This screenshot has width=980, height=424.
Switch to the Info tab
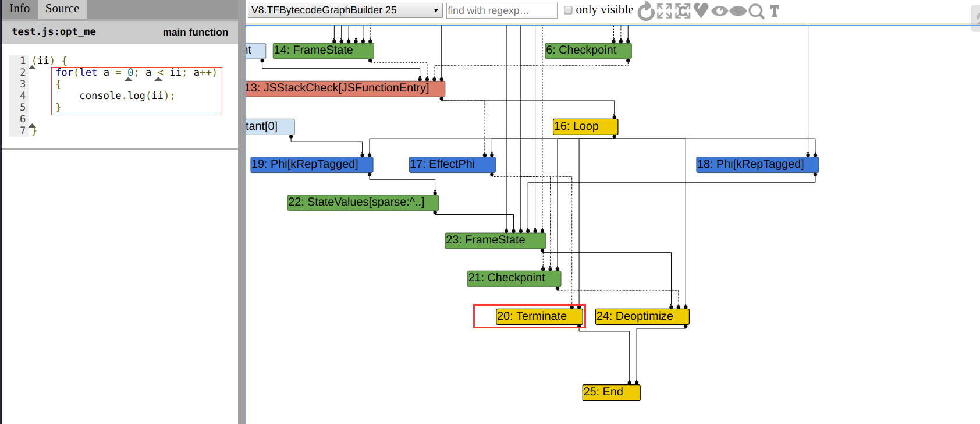pos(19,9)
